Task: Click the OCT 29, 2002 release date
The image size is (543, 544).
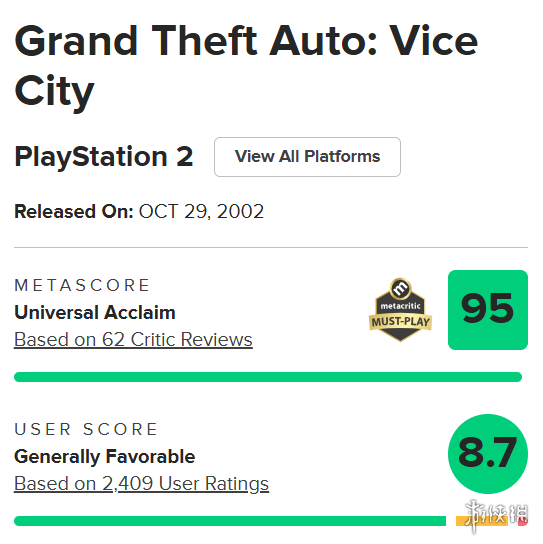Action: pyautogui.click(x=201, y=211)
